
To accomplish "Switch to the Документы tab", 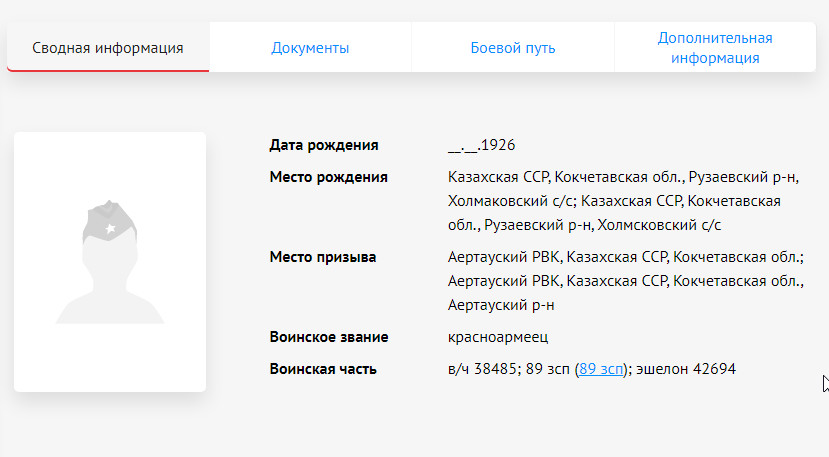I will tap(310, 48).
